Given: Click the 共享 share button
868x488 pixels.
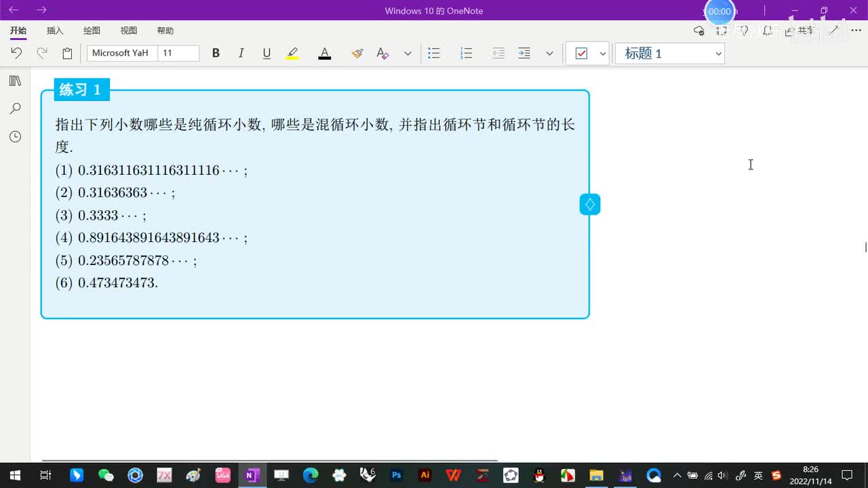Looking at the screenshot, I should [800, 30].
